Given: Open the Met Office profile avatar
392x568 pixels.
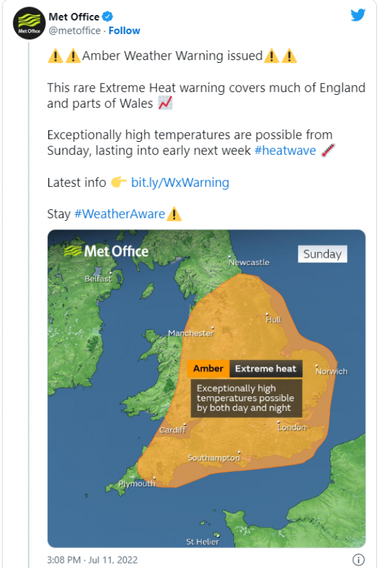Looking at the screenshot, I should 29,24.
